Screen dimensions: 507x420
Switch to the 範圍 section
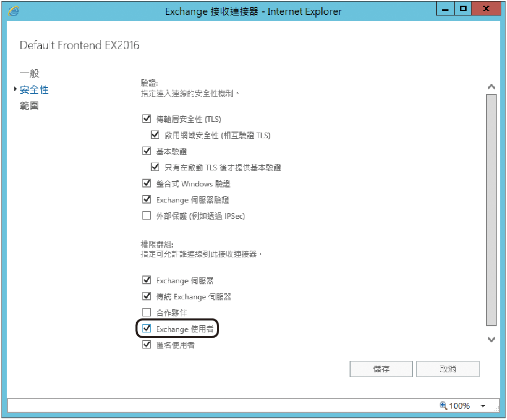[x=29, y=106]
